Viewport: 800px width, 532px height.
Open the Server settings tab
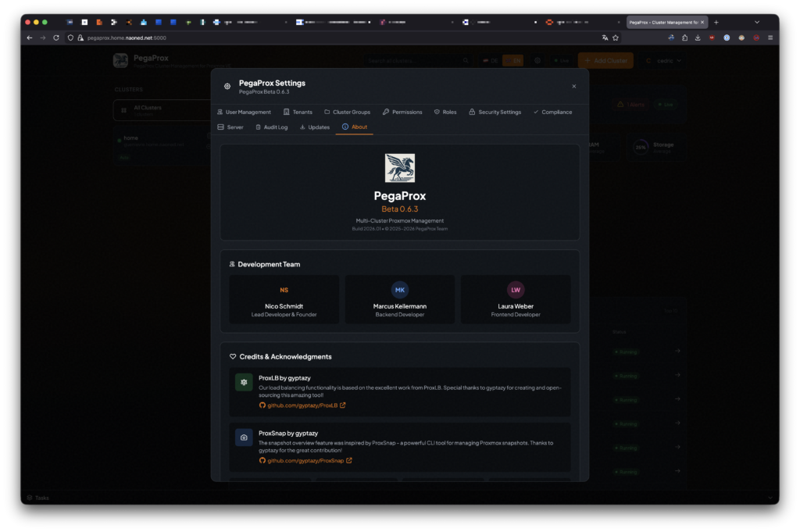(x=230, y=127)
